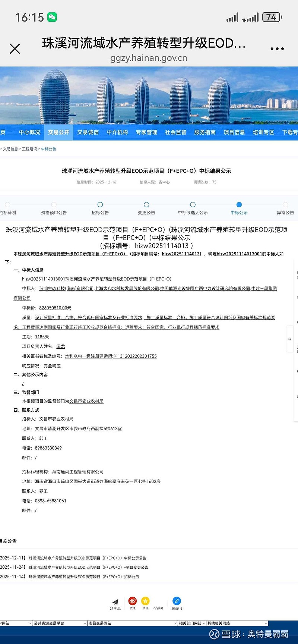Click the blue 复制链接 copy link icon
298x644 pixels.
[x=177, y=601]
